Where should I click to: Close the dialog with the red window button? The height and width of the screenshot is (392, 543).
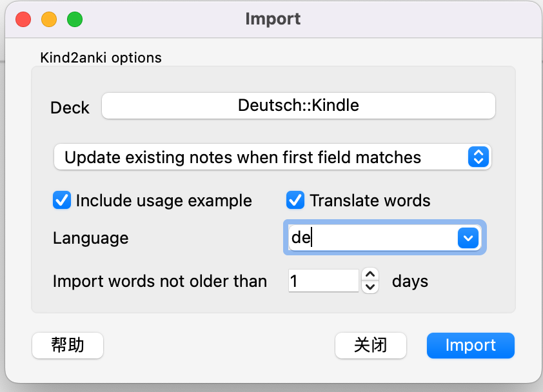(x=23, y=19)
